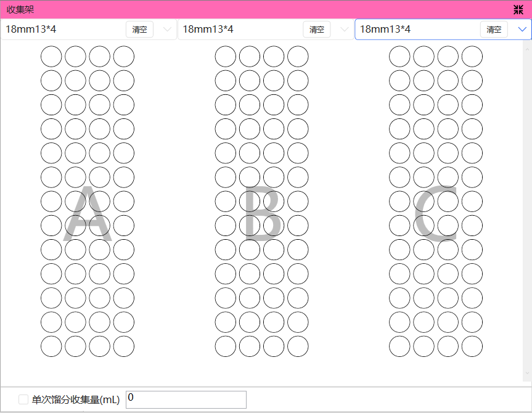Select rack C third-row third tube
Viewport: 532px width, 413px height.
point(448,105)
